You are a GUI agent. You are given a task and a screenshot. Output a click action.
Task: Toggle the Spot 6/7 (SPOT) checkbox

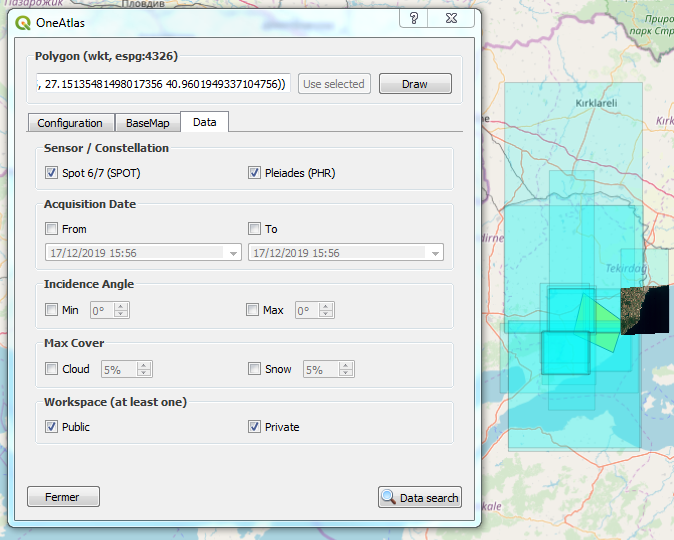[51, 173]
